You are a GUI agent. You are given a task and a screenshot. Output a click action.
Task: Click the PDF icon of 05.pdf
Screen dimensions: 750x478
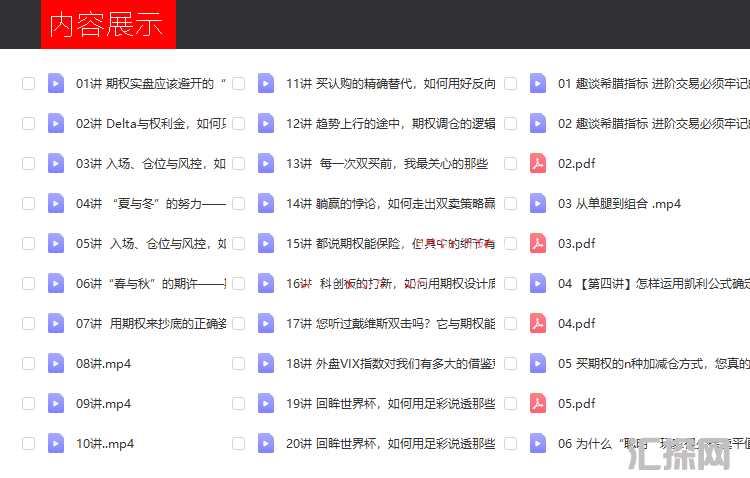coord(538,404)
